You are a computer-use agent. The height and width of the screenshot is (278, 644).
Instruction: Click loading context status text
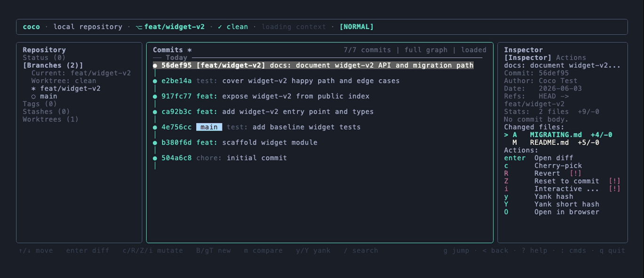click(294, 27)
